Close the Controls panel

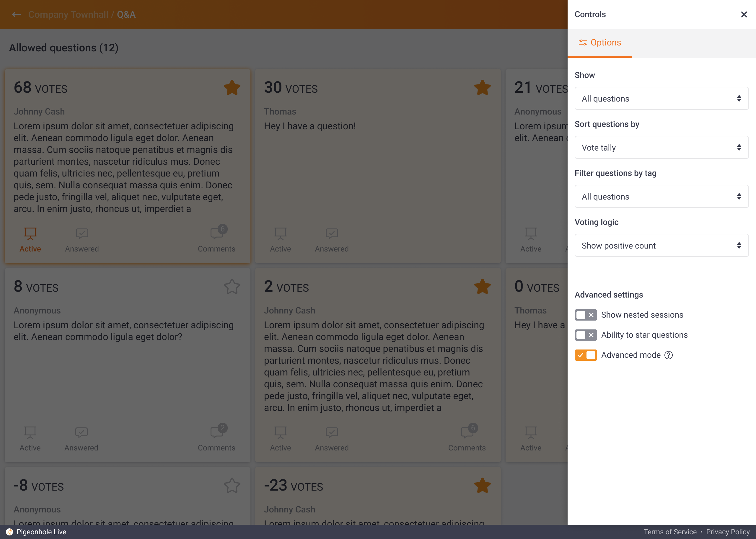pos(744,14)
